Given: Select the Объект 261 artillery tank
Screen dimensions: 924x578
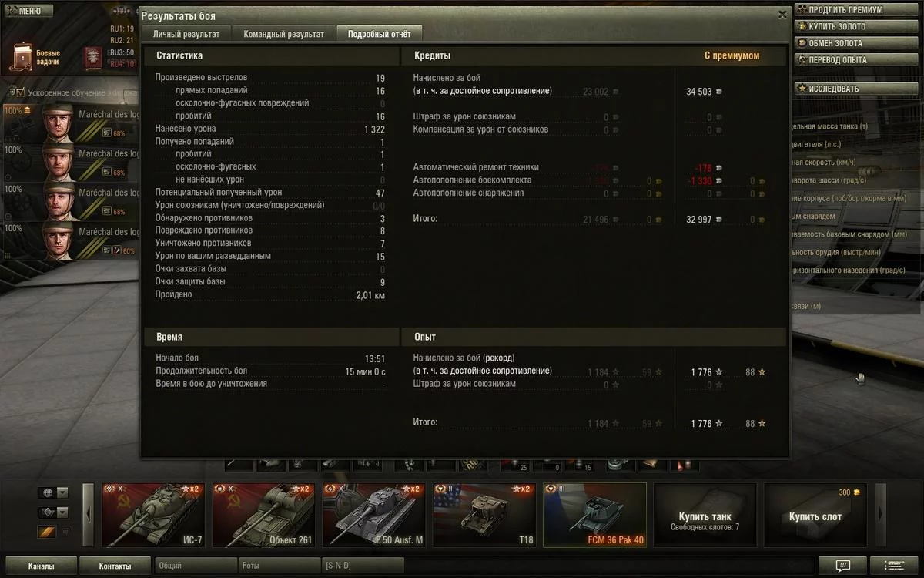Looking at the screenshot, I should point(263,515).
